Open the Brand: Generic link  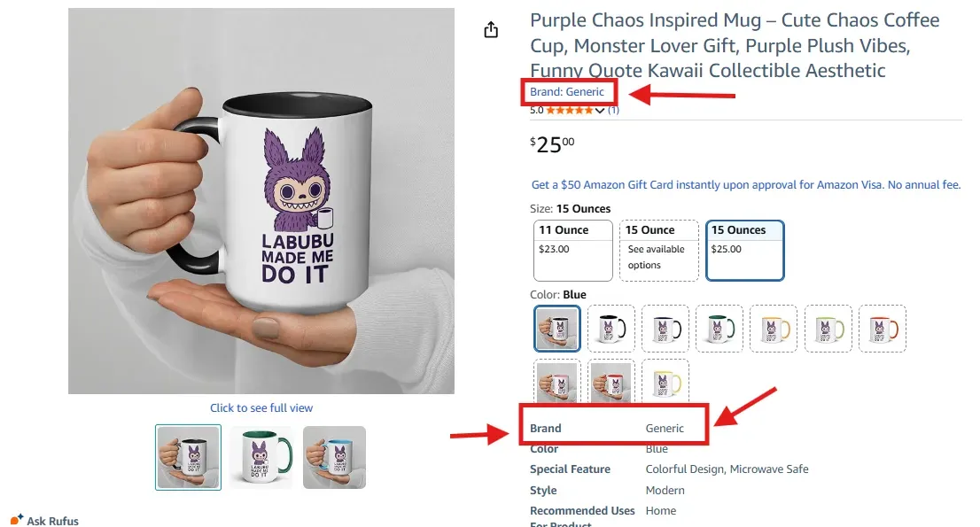(x=570, y=91)
